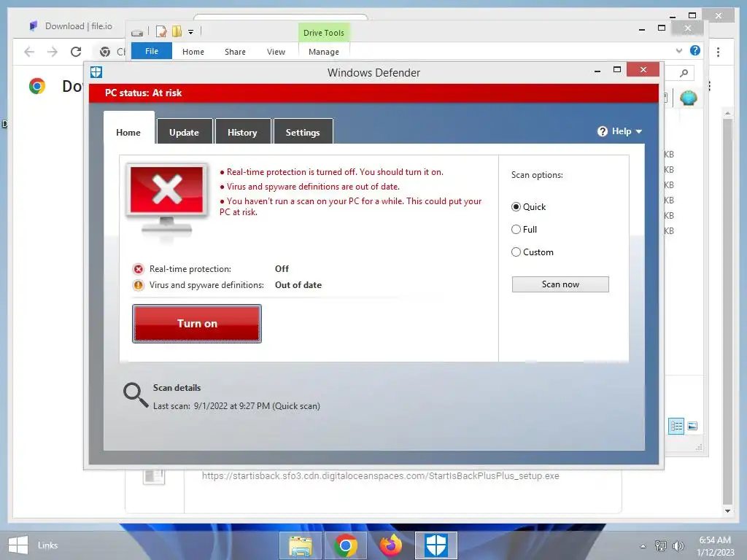Select the Quick scan option
Screen dimensions: 747x560
tap(516, 207)
